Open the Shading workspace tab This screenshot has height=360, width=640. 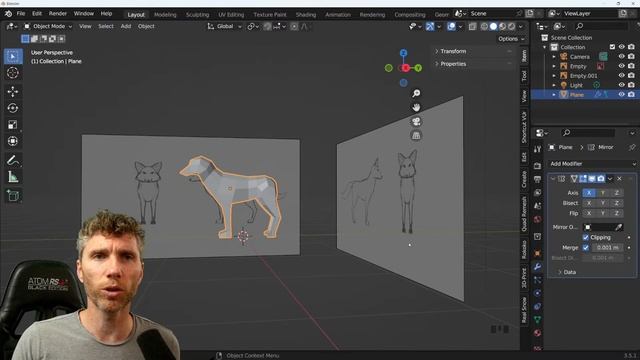(x=306, y=14)
